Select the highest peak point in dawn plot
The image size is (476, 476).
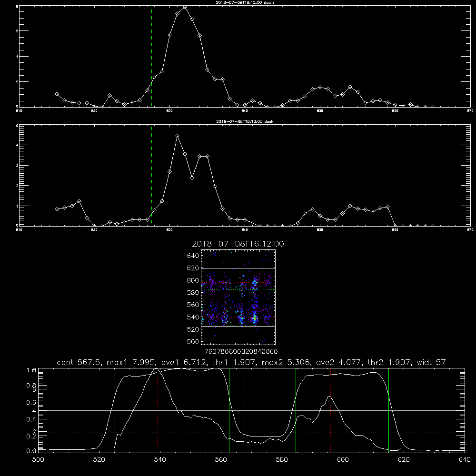[185, 7]
